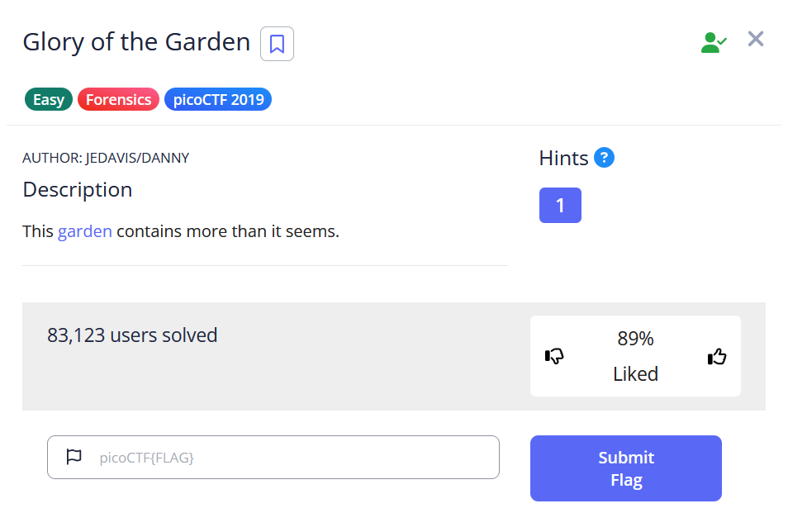Image resolution: width=788 pixels, height=532 pixels.
Task: Click the author JEDAVIS/DANNY text
Action: (x=106, y=158)
